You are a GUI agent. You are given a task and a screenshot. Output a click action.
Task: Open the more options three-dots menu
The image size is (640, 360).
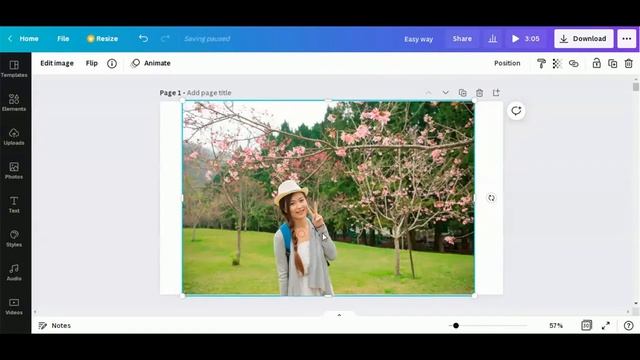point(627,39)
